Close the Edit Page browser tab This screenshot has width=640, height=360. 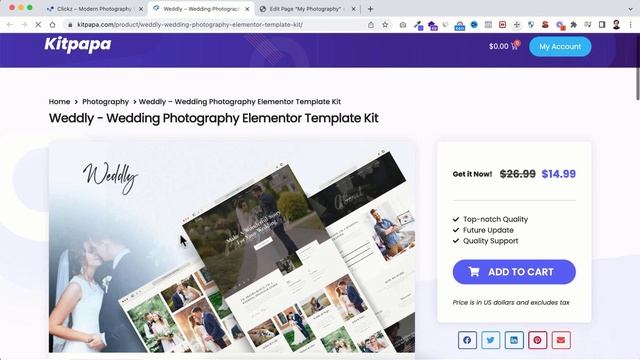click(353, 9)
